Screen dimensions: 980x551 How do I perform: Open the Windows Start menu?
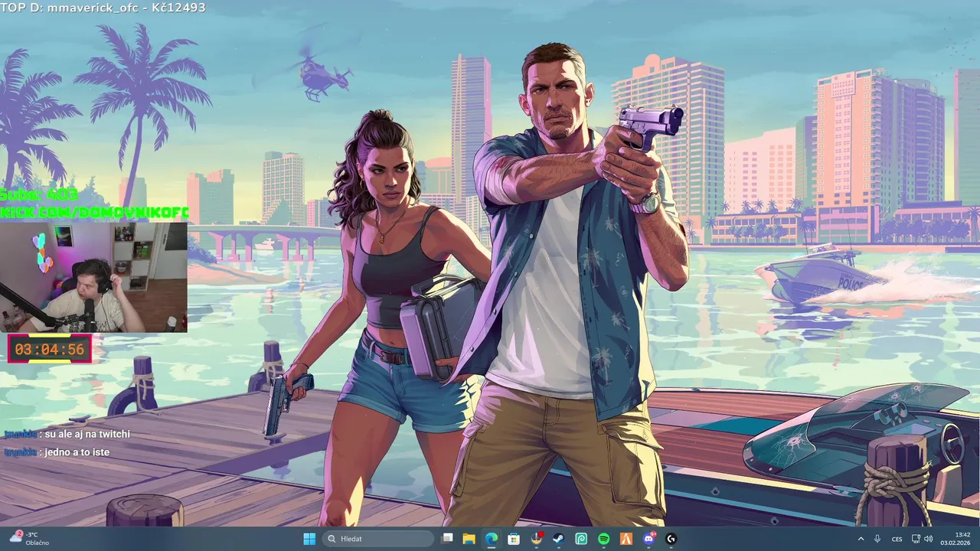tap(309, 539)
